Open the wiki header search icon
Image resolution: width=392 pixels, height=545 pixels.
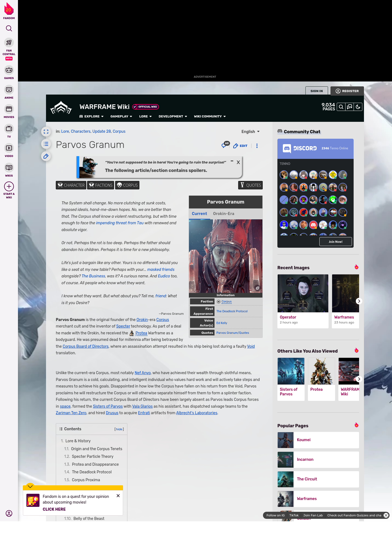pos(341,107)
